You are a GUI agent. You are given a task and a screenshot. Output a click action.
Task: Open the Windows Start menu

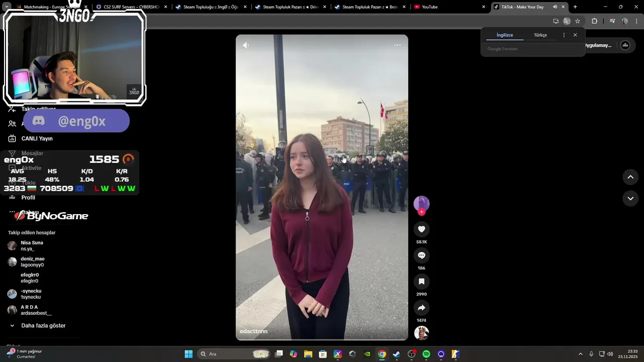pyautogui.click(x=189, y=354)
